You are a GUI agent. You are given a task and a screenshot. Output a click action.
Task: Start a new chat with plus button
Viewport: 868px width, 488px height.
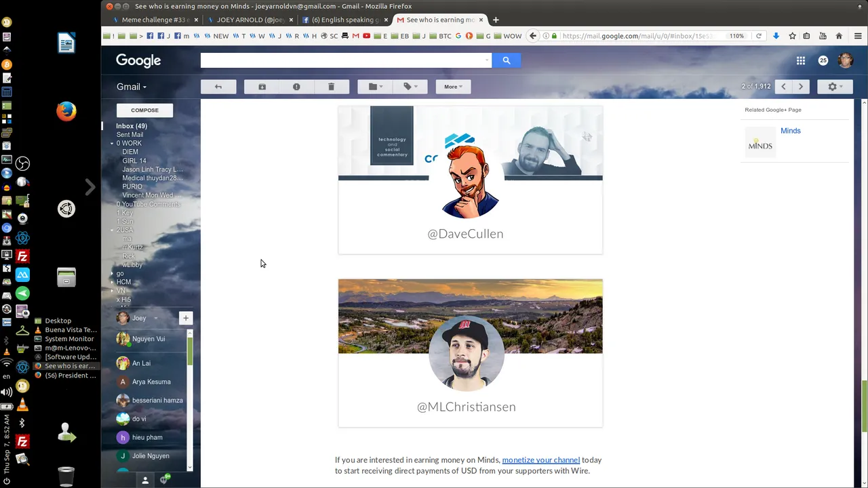(185, 318)
